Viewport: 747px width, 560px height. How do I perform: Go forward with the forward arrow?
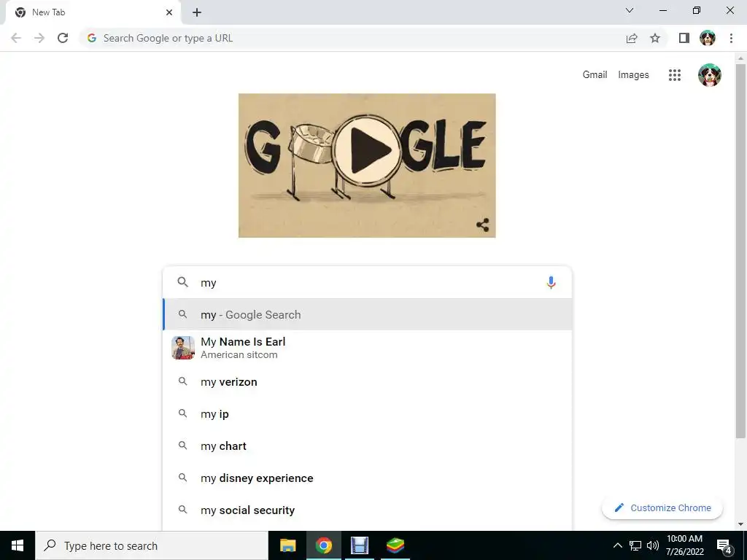tap(39, 38)
